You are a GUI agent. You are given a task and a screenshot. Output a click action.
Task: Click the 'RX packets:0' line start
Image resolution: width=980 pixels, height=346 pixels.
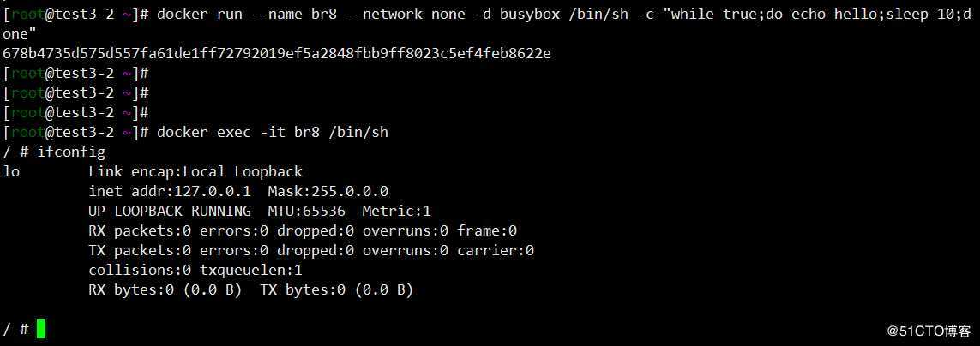tap(140, 230)
